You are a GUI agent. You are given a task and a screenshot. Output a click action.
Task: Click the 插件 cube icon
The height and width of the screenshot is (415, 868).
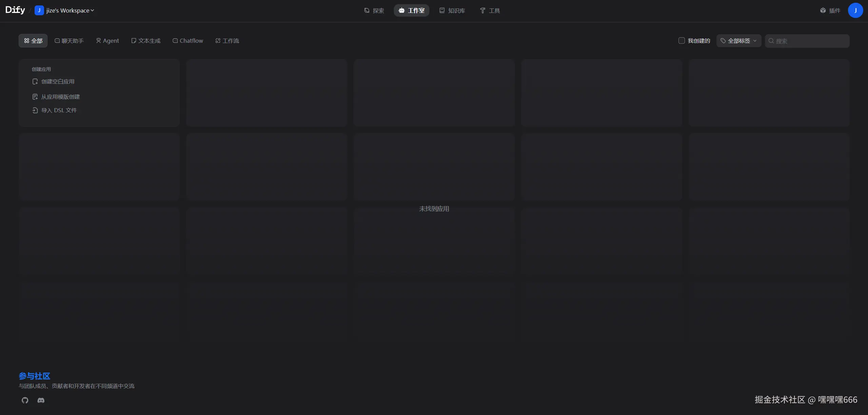(x=823, y=11)
